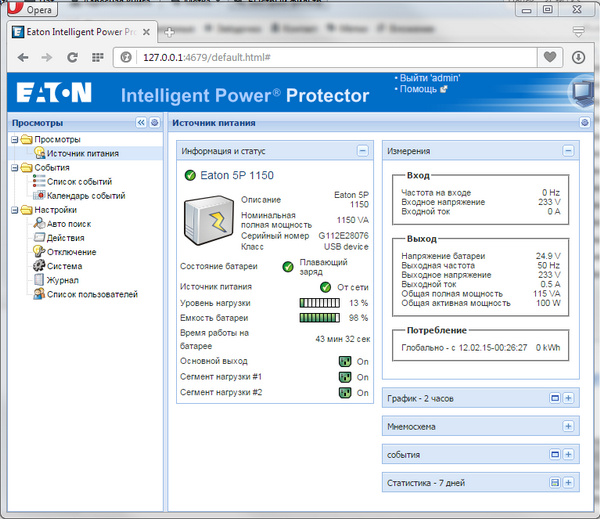Image resolution: width=600 pixels, height=519 pixels.
Task: Expand the График - 2 часов panel
Action: [x=568, y=398]
